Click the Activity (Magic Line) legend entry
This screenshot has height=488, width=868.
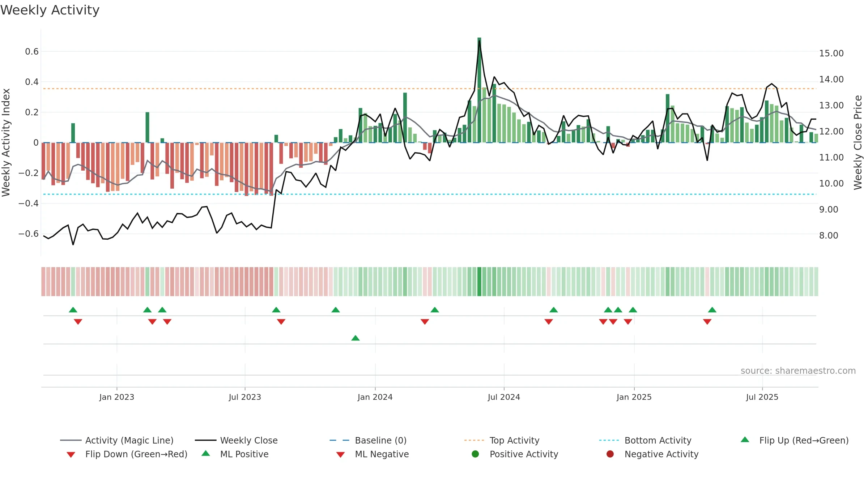point(117,440)
